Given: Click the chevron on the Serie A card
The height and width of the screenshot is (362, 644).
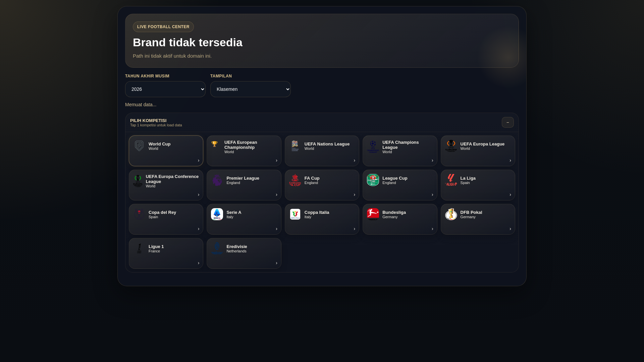Looking at the screenshot, I should click(276, 229).
